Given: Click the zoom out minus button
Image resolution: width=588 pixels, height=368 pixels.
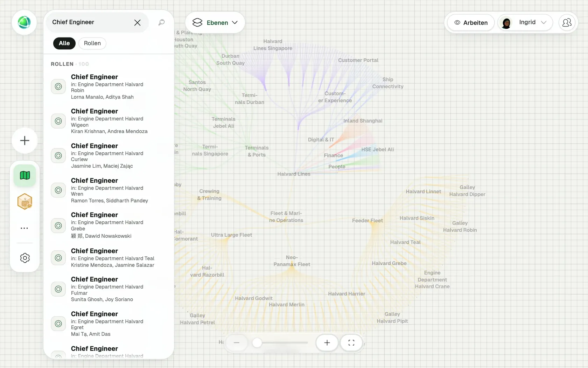Looking at the screenshot, I should pyautogui.click(x=237, y=343).
